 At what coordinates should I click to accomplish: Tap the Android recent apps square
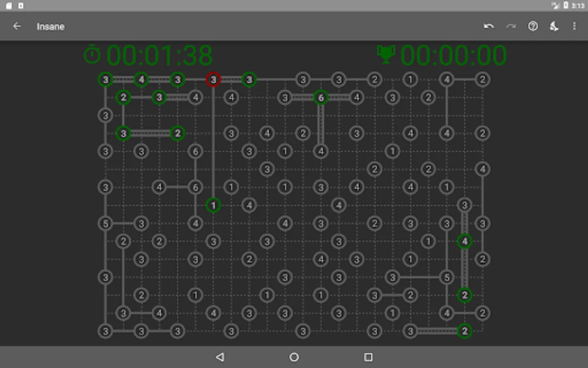[368, 357]
